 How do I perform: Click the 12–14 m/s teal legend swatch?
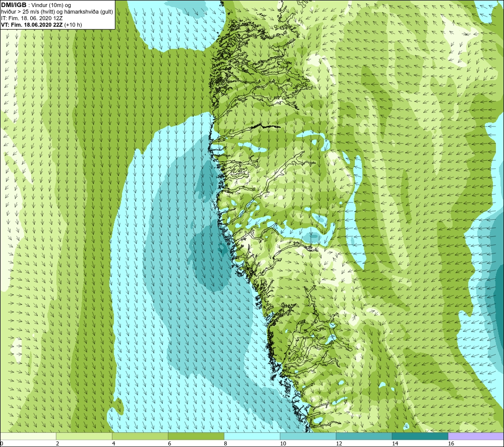[x=364, y=436]
